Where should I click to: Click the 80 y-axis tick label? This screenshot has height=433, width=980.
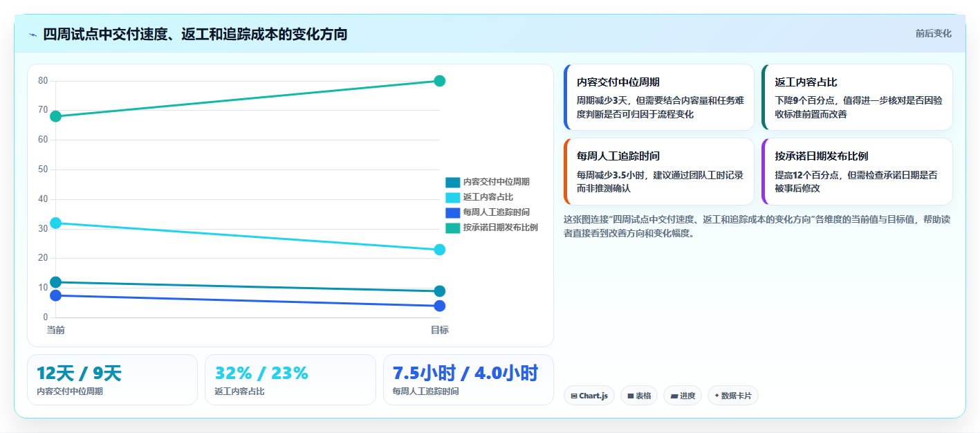click(43, 81)
